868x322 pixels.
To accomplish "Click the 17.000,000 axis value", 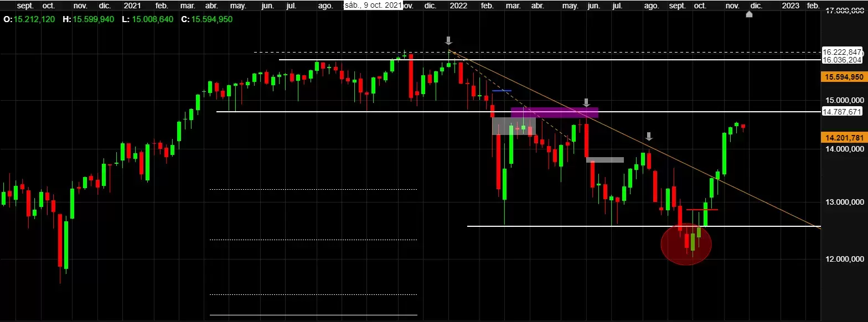I will click(x=844, y=11).
